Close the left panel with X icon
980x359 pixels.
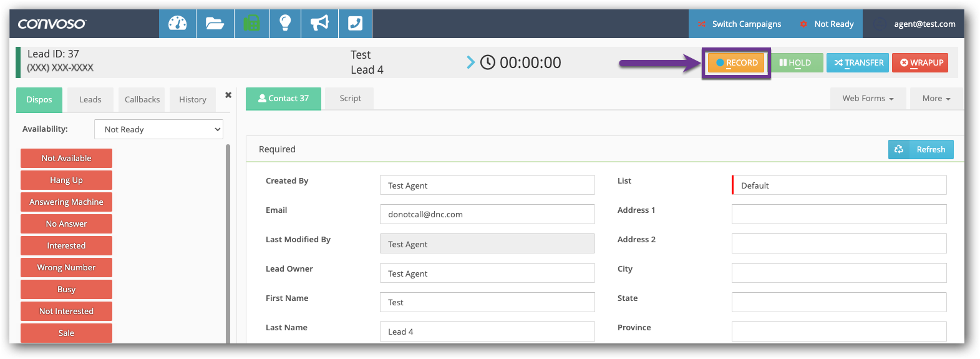pos(228,95)
